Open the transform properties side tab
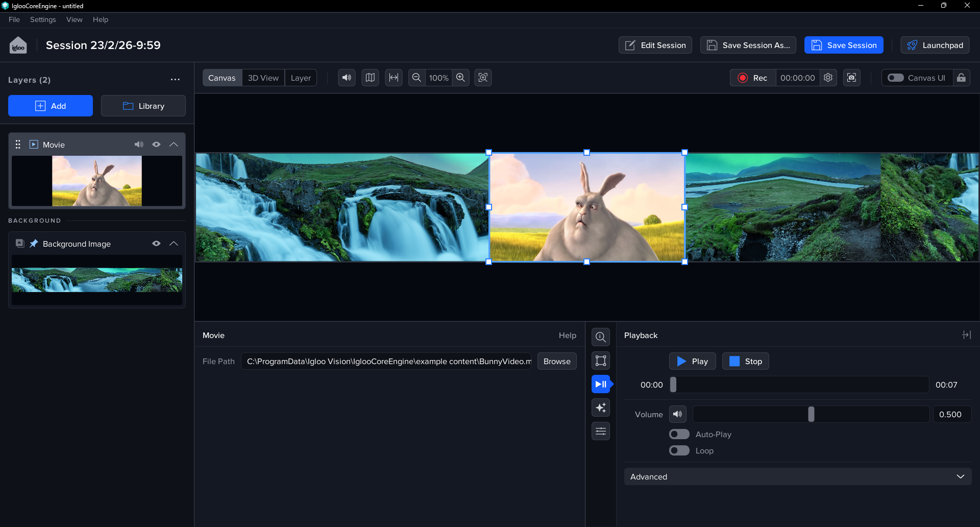The height and width of the screenshot is (527, 980). pyautogui.click(x=601, y=361)
